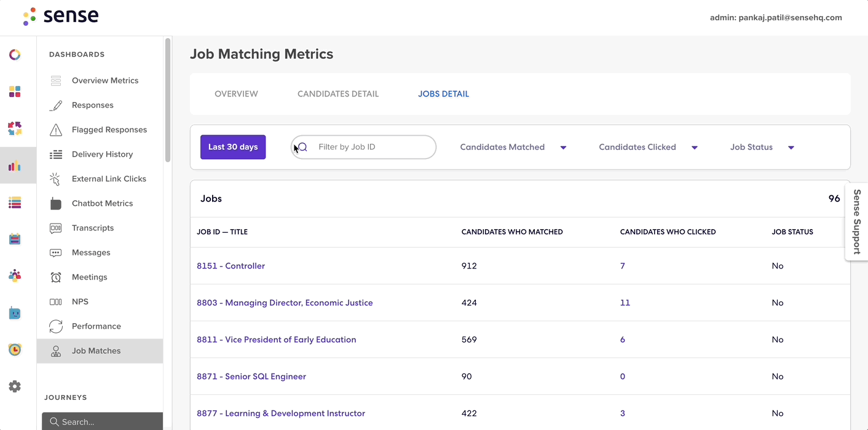Click the JOB ID — TITLE column header

[223, 232]
